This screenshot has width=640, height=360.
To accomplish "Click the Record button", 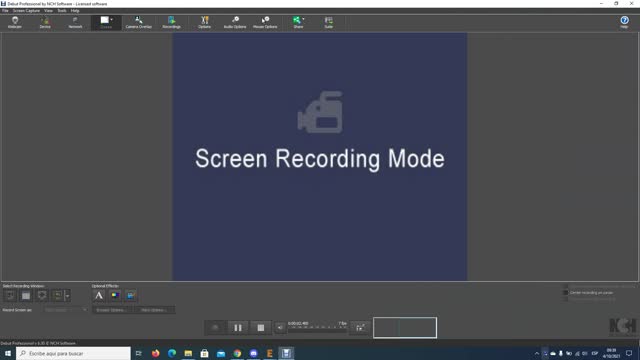I will [x=215, y=328].
